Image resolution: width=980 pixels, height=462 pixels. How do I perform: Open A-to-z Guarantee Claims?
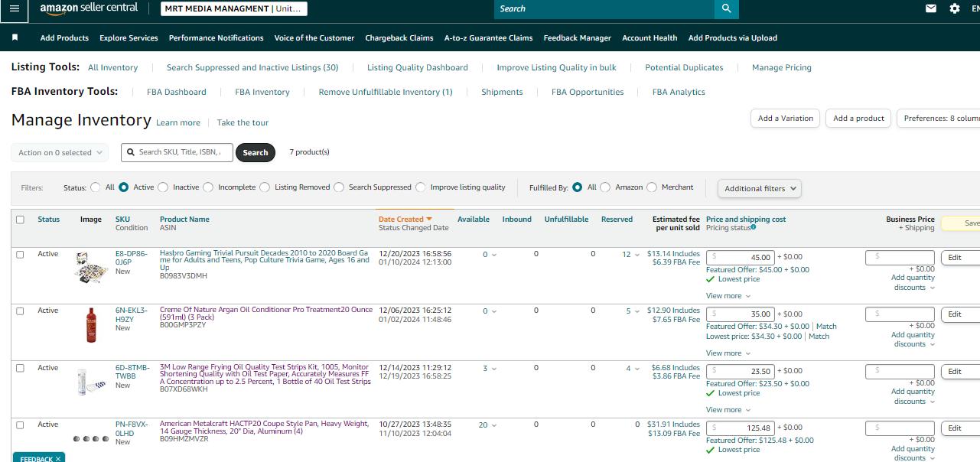(488, 37)
